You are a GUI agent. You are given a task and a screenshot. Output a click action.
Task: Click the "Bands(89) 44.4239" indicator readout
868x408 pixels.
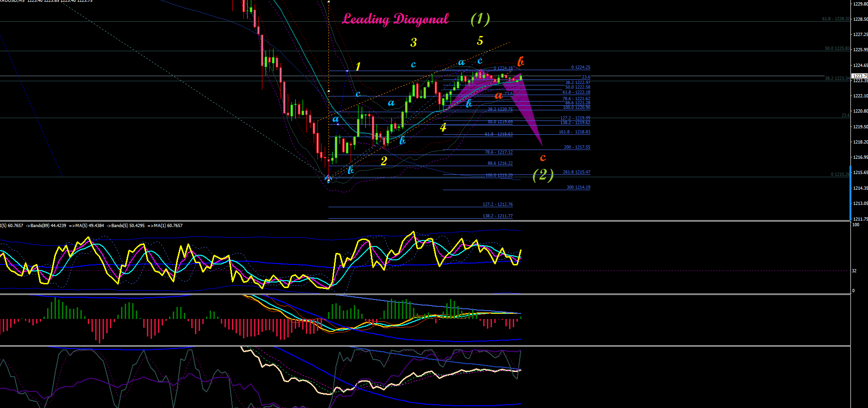pos(48,226)
